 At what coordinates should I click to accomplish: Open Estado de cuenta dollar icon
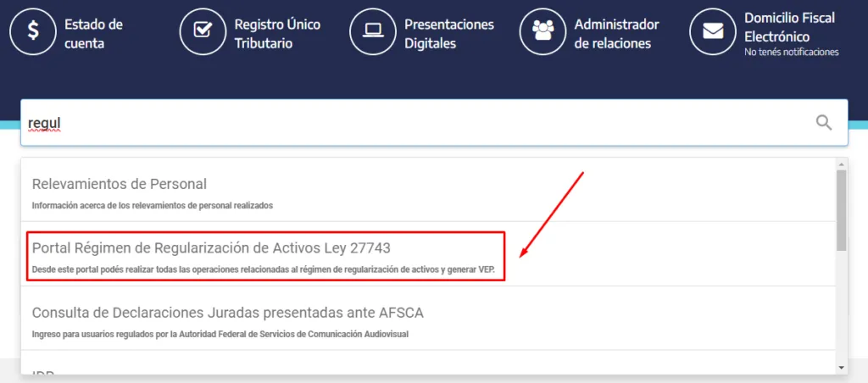tap(33, 31)
